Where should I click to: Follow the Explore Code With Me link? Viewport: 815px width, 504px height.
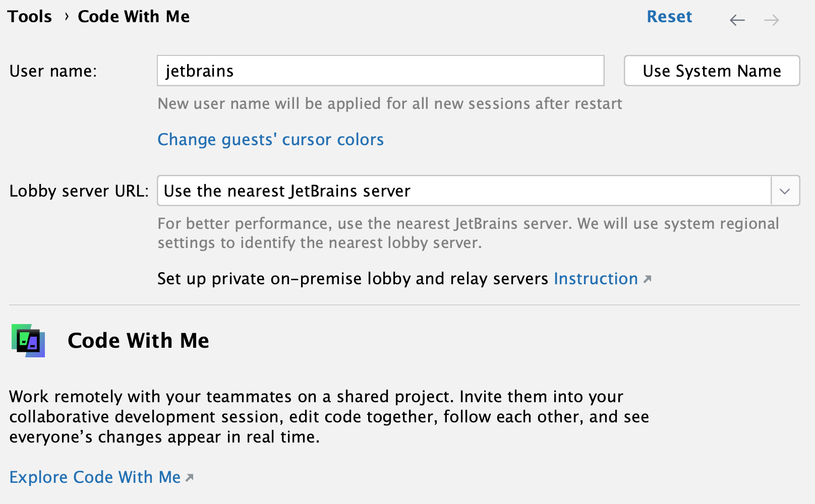click(95, 477)
